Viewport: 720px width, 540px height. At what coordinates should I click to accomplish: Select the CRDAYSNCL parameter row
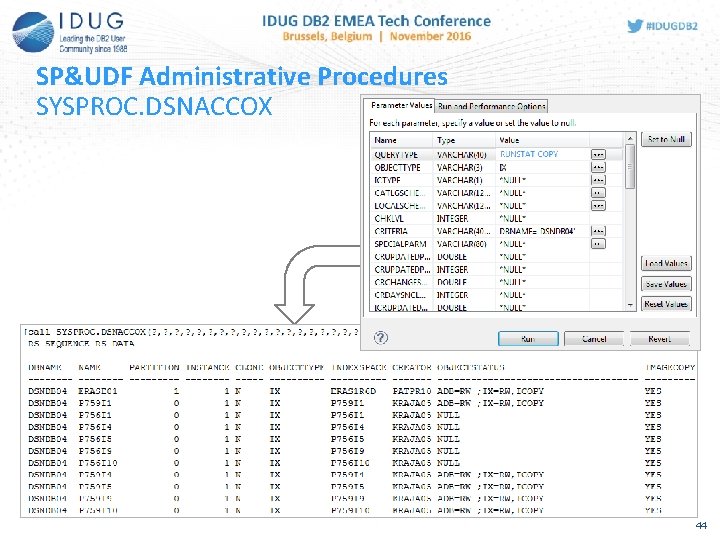pos(497,295)
